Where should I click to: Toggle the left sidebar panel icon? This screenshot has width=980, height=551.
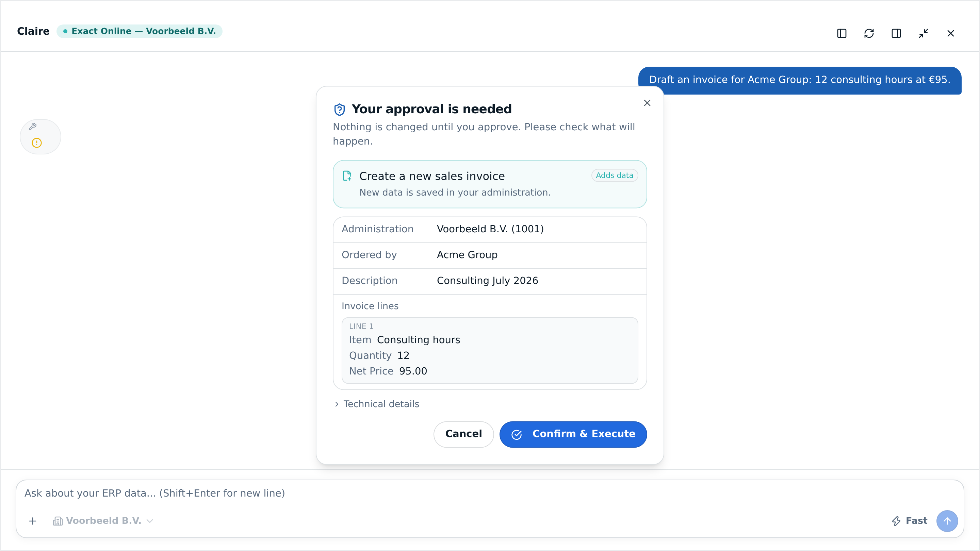pyautogui.click(x=842, y=33)
